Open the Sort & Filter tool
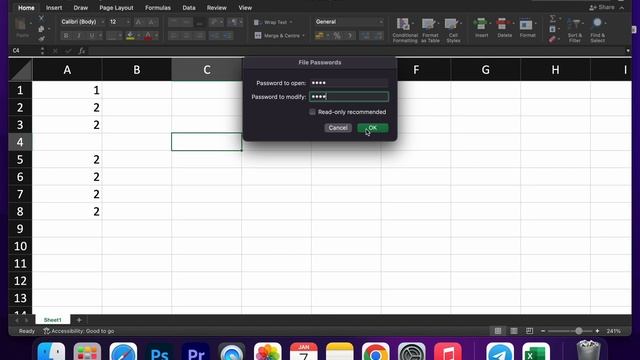 pos(574,30)
